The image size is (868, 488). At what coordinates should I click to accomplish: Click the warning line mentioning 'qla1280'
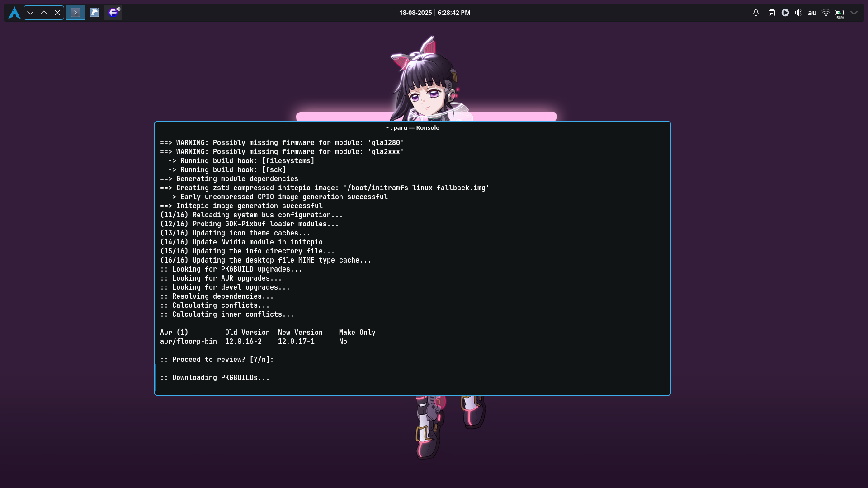coord(282,143)
